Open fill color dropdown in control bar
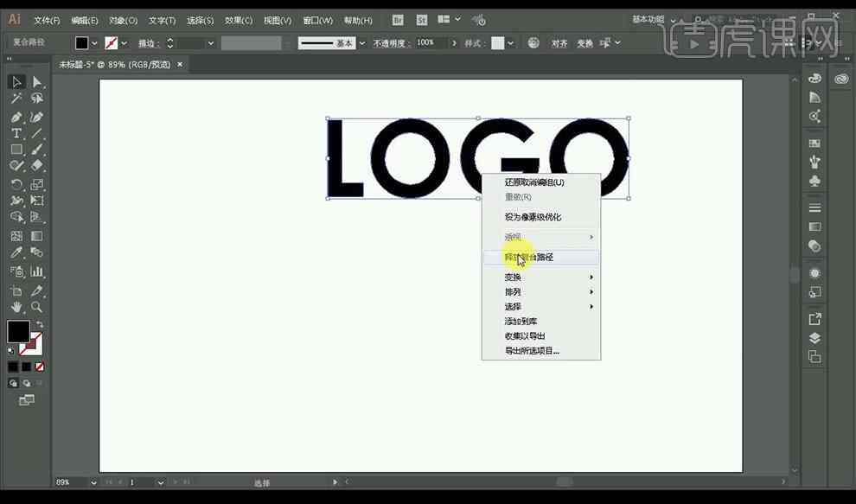This screenshot has height=504, width=856. pyautogui.click(x=94, y=43)
